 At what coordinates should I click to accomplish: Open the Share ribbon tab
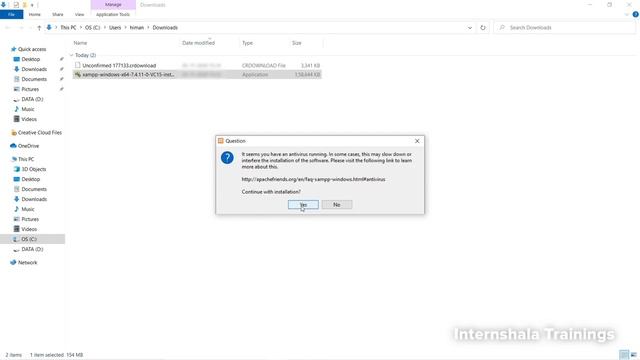[58, 14]
